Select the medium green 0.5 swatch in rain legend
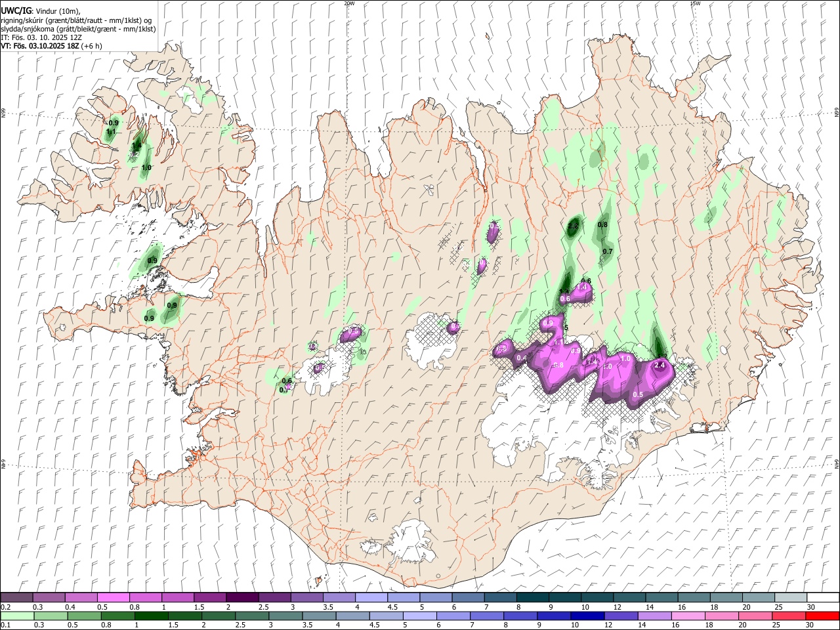 (84, 616)
